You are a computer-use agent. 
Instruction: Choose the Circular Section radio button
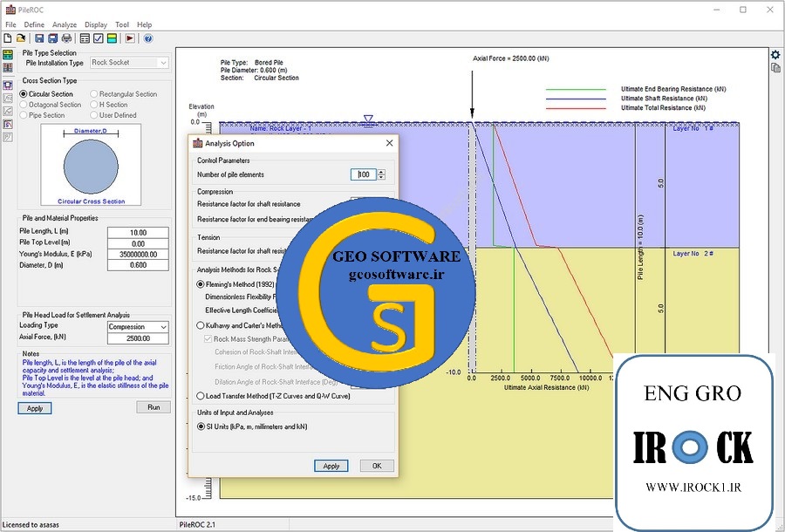tap(24, 94)
